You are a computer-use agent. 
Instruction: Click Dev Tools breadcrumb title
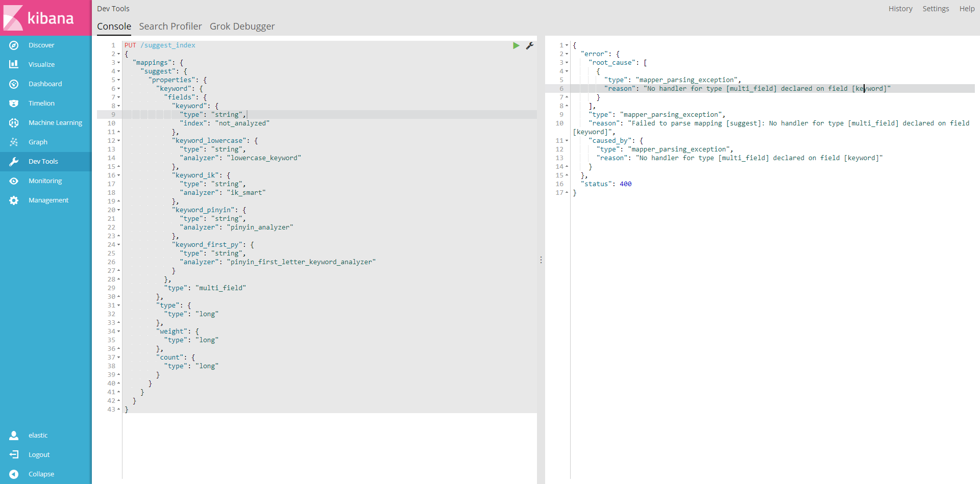click(113, 9)
